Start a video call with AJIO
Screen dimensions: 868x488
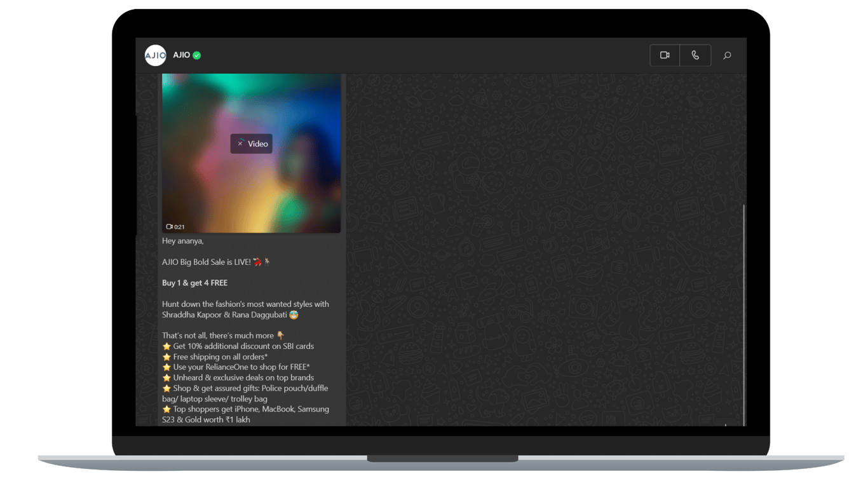tap(665, 55)
